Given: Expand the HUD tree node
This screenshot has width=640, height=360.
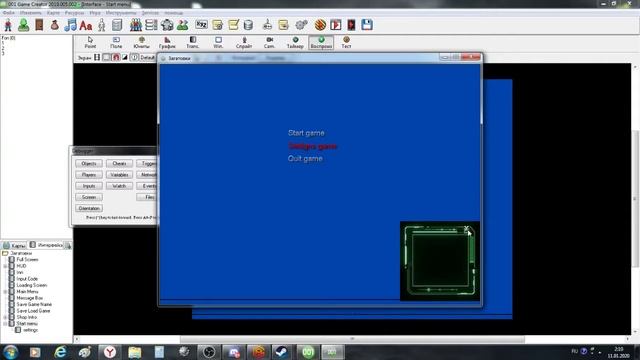Looking at the screenshot, I should pos(6,266).
